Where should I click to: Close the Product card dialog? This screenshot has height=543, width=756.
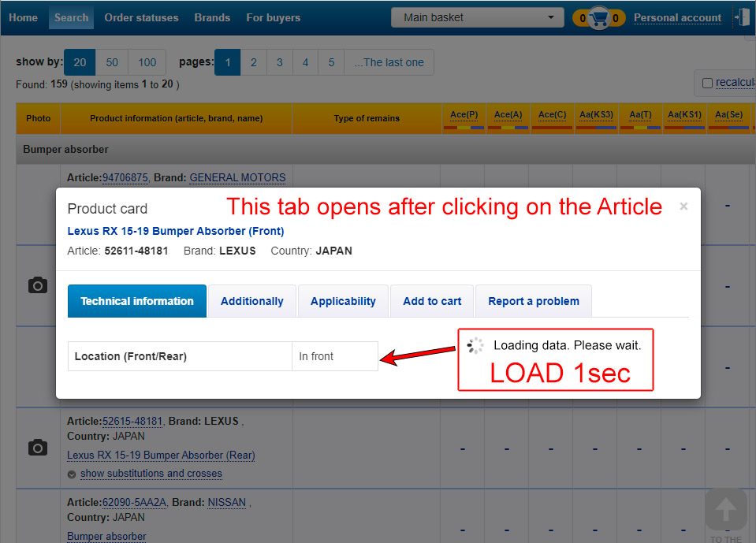(x=683, y=206)
